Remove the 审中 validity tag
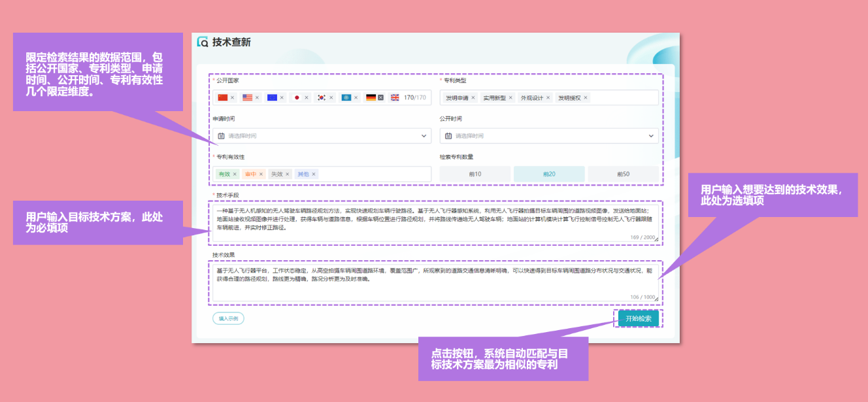Screen dimensions: 868x402 point(261,175)
